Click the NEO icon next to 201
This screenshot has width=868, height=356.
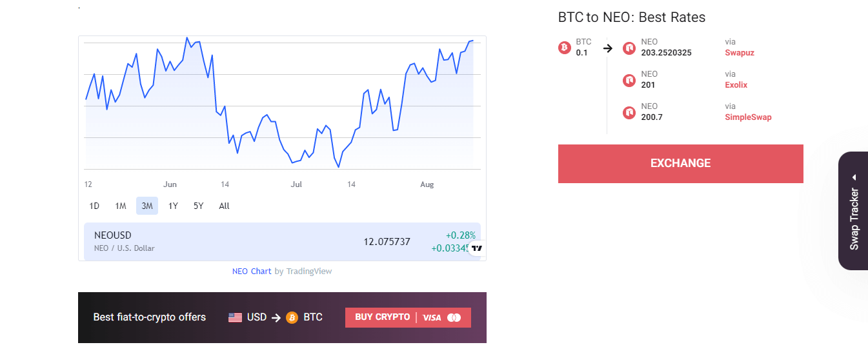point(629,80)
